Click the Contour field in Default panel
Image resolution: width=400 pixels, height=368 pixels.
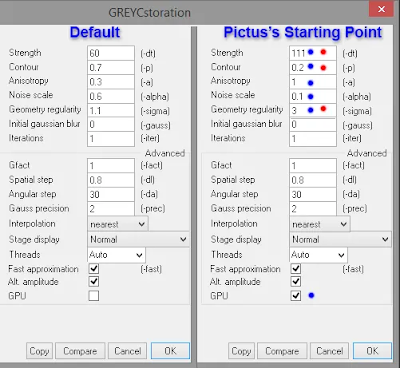coord(111,68)
